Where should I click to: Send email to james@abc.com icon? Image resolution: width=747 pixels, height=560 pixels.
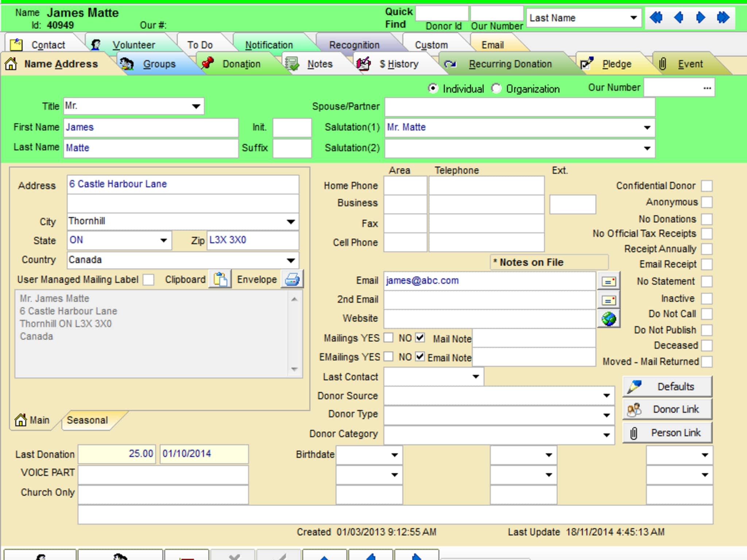coord(609,281)
